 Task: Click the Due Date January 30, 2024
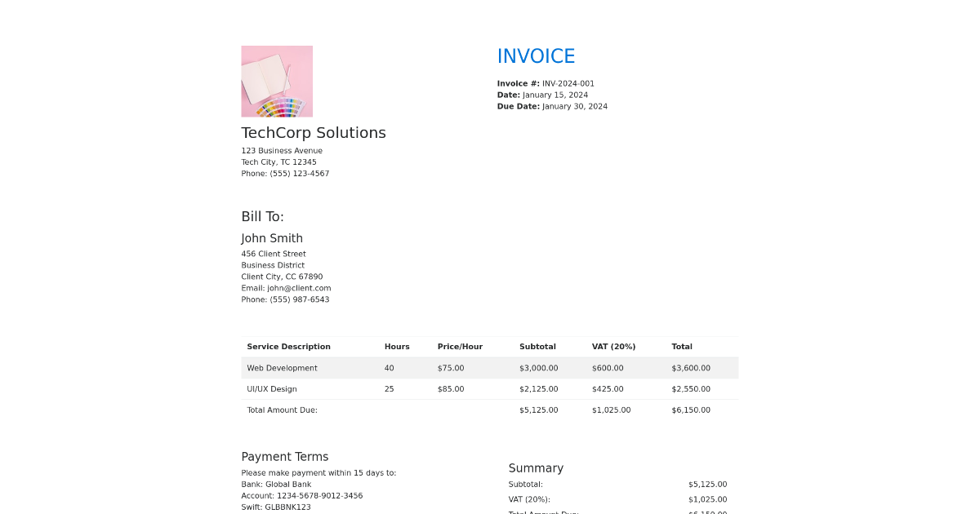click(x=574, y=106)
